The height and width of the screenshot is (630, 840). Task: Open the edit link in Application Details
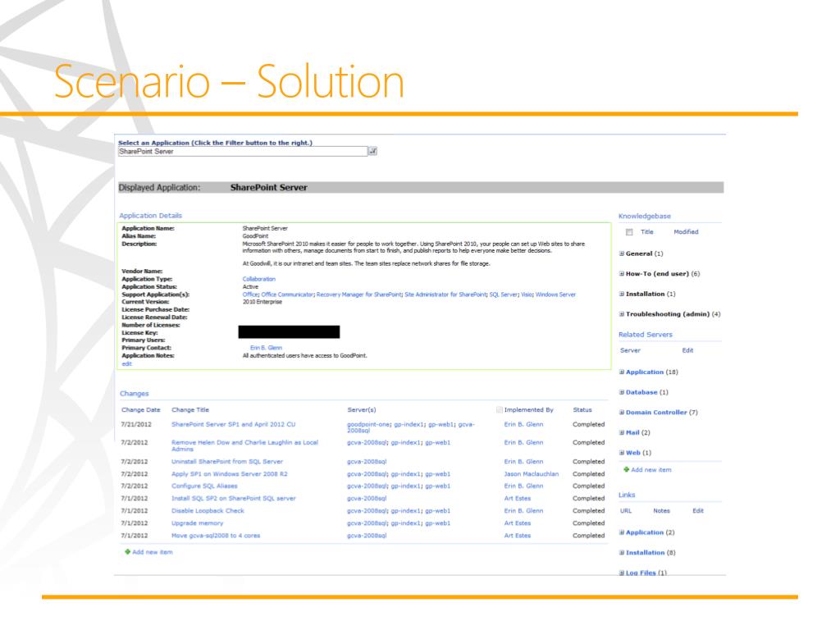point(126,363)
